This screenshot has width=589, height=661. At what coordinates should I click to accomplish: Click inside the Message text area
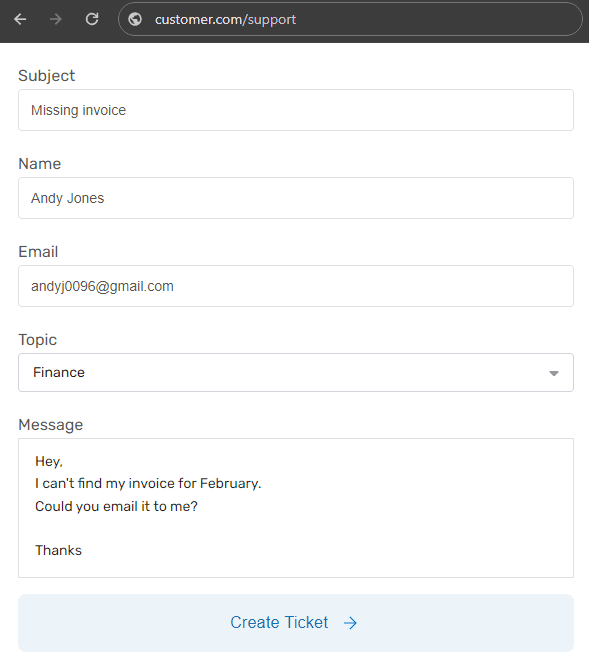[x=296, y=508]
